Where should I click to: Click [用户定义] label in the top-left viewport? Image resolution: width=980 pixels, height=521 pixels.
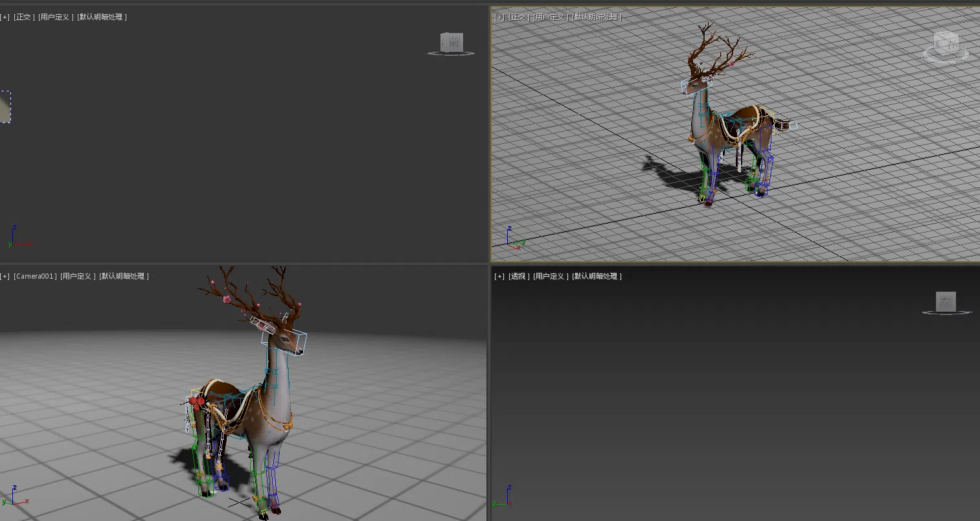[56, 17]
